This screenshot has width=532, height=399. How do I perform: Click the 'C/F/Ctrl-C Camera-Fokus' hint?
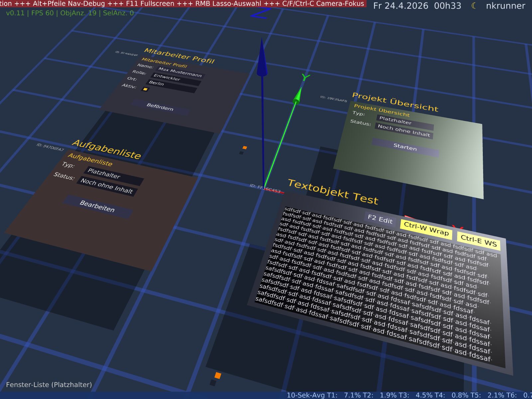pos(323,4)
